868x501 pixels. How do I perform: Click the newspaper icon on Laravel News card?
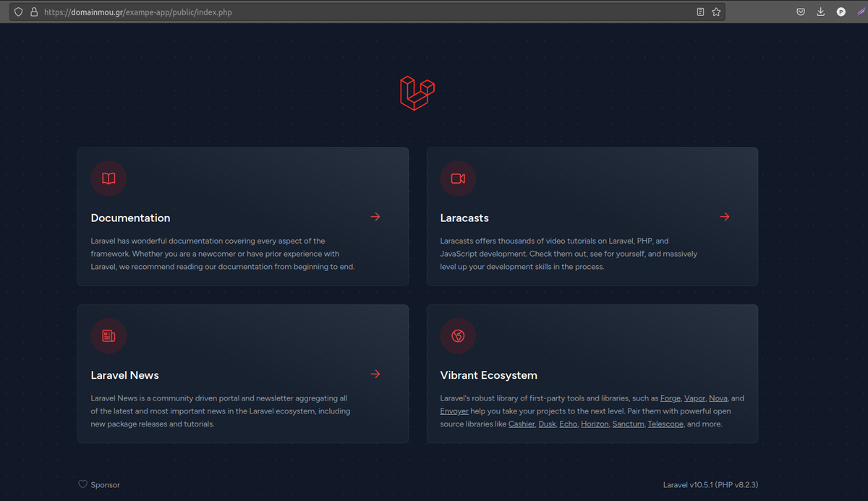point(109,335)
